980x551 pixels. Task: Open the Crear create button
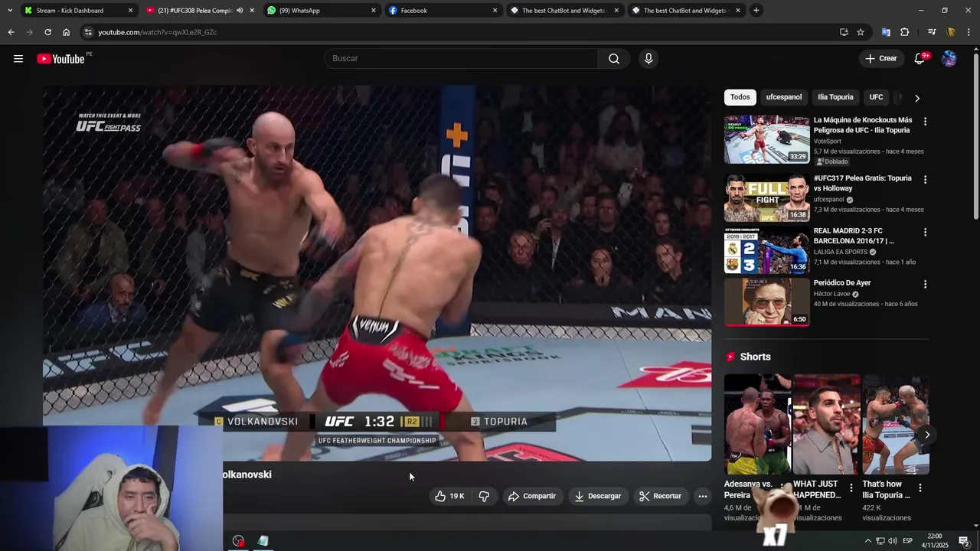tap(881, 59)
